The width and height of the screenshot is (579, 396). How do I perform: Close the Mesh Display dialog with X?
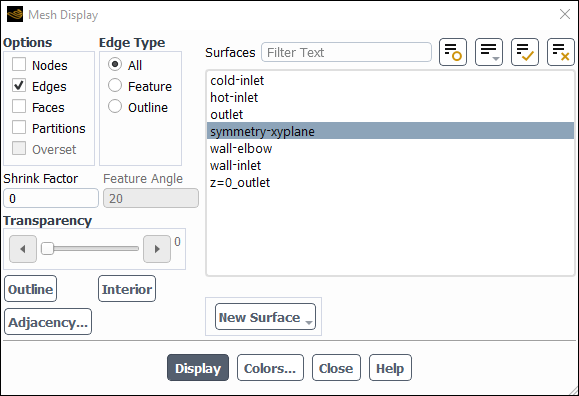pyautogui.click(x=565, y=14)
